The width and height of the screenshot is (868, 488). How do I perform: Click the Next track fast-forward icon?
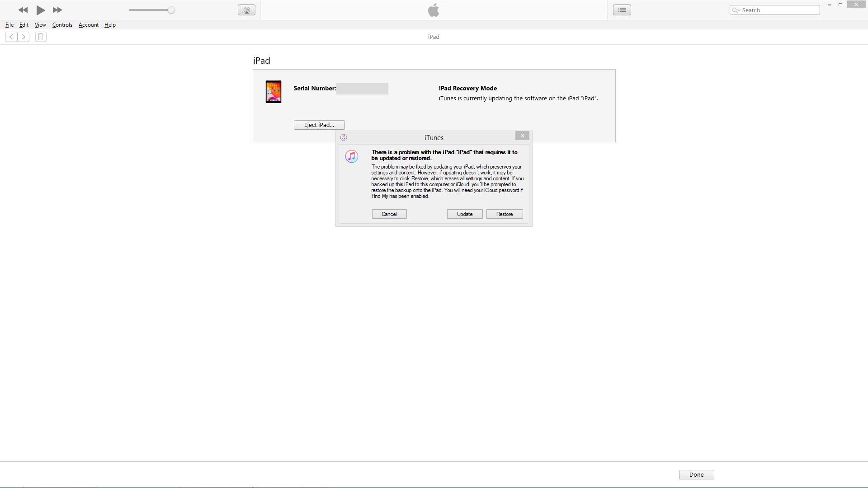[57, 10]
